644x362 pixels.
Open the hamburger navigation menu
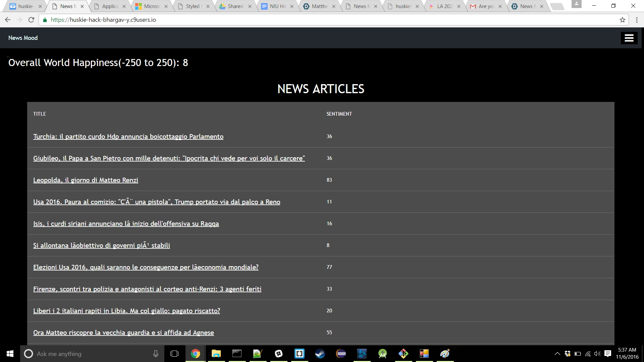629,38
